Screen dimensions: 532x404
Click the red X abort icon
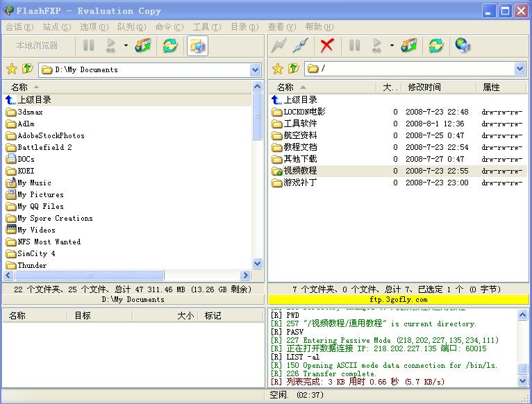327,45
